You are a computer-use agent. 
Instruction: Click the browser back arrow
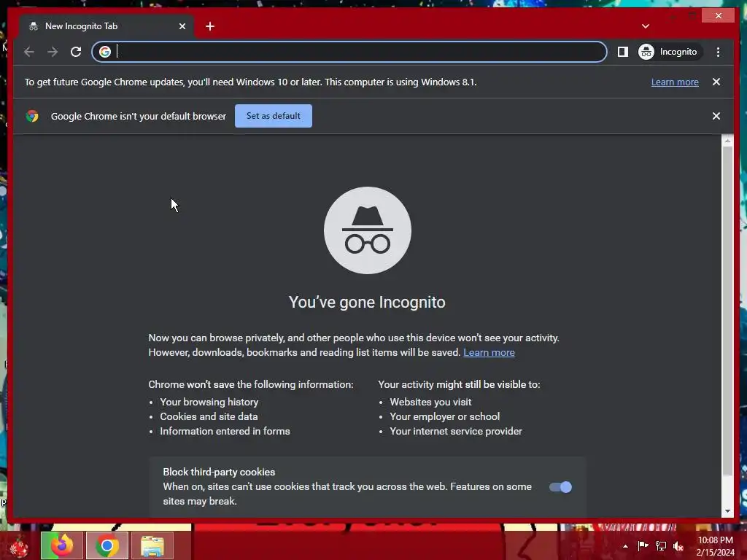[x=29, y=52]
